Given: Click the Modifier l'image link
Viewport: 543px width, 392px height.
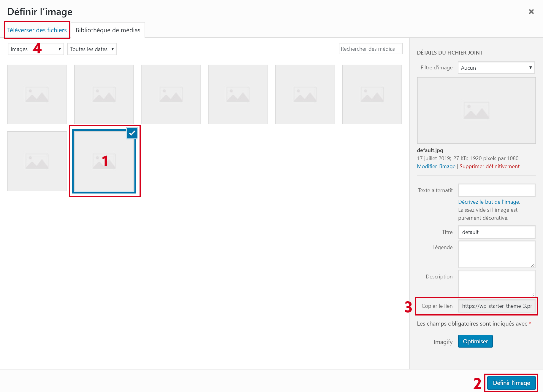Looking at the screenshot, I should click(436, 166).
